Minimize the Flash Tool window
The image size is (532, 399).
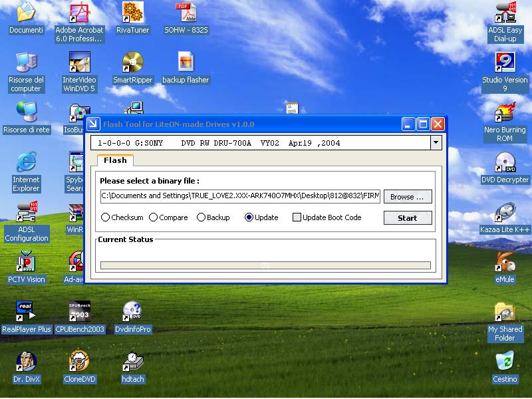408,124
